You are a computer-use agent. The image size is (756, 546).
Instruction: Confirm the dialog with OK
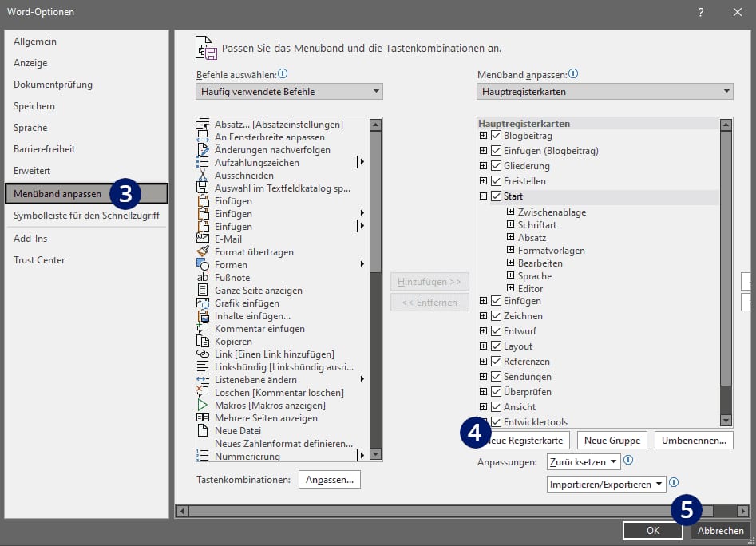(x=653, y=531)
